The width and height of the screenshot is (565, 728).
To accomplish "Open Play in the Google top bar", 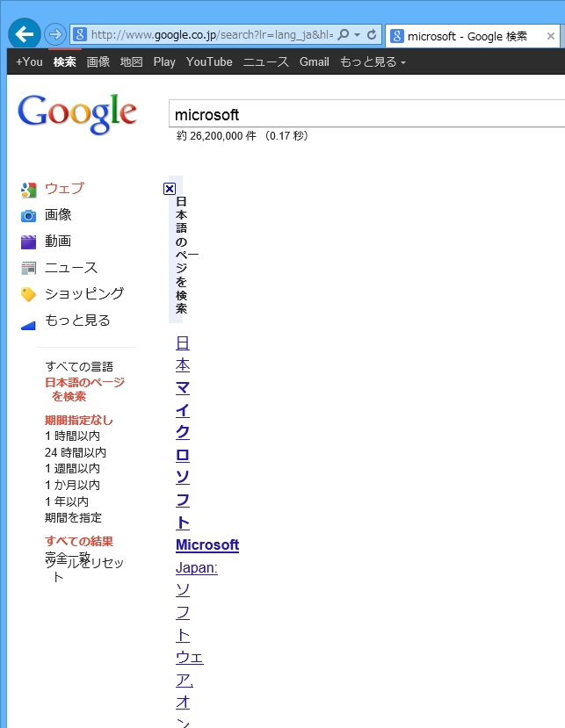I will coord(164,61).
